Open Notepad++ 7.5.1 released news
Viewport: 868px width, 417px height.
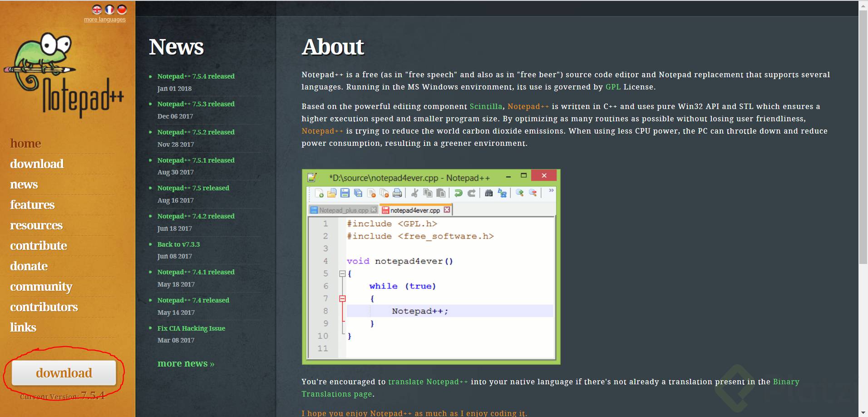[196, 160]
